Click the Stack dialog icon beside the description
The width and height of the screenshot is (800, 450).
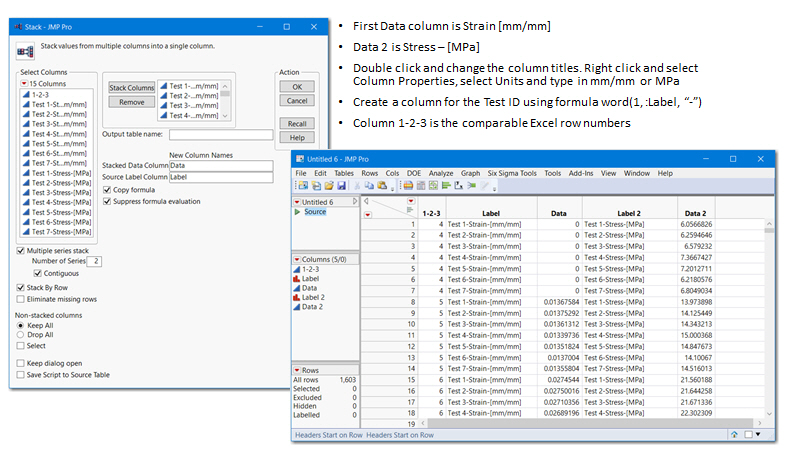point(25,51)
